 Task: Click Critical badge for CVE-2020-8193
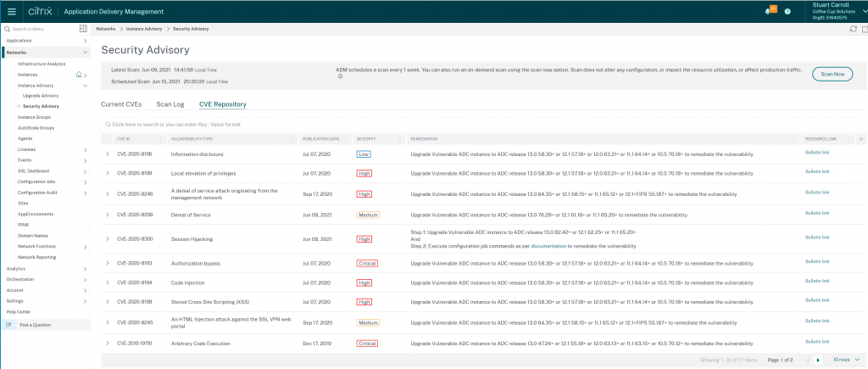[x=367, y=263]
